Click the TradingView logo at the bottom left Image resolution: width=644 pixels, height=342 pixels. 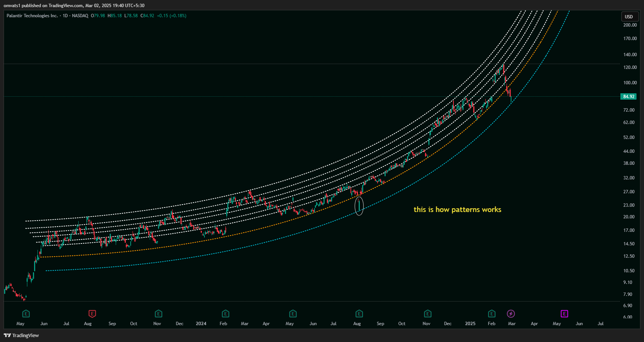click(x=21, y=335)
